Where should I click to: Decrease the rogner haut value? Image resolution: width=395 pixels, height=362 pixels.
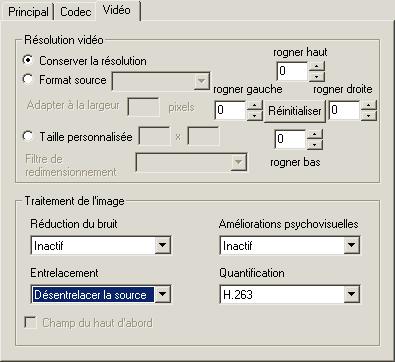point(316,76)
